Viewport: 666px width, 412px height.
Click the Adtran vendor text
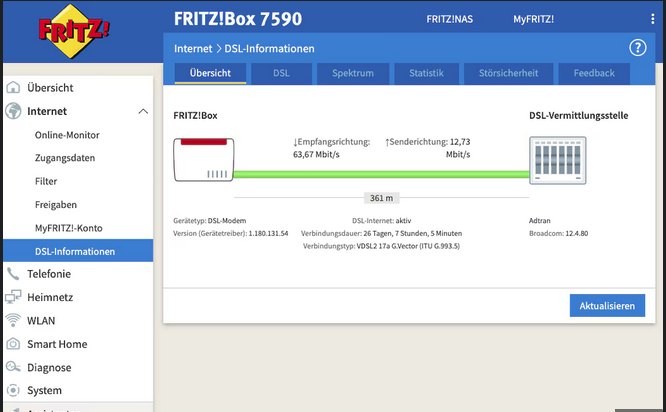pos(539,221)
